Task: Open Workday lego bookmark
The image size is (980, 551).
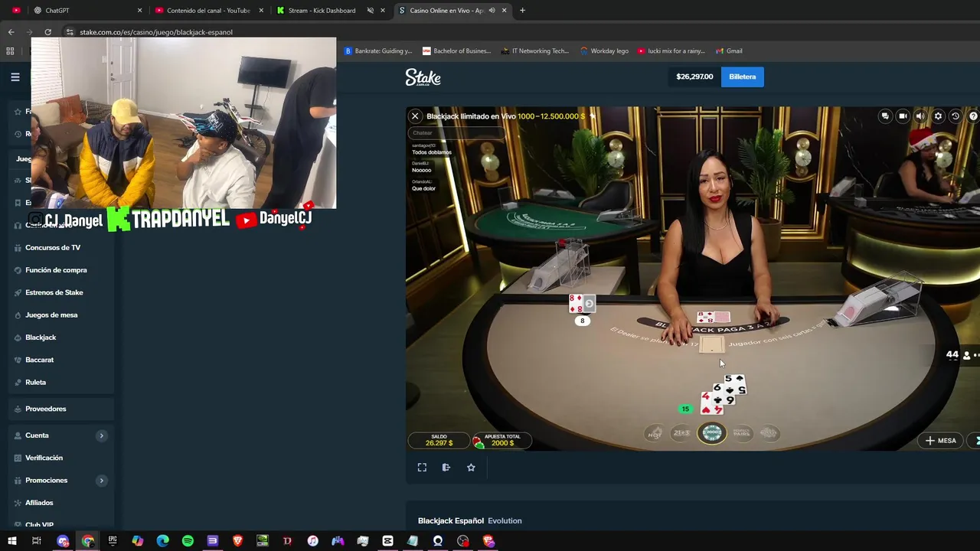Action: pos(604,51)
